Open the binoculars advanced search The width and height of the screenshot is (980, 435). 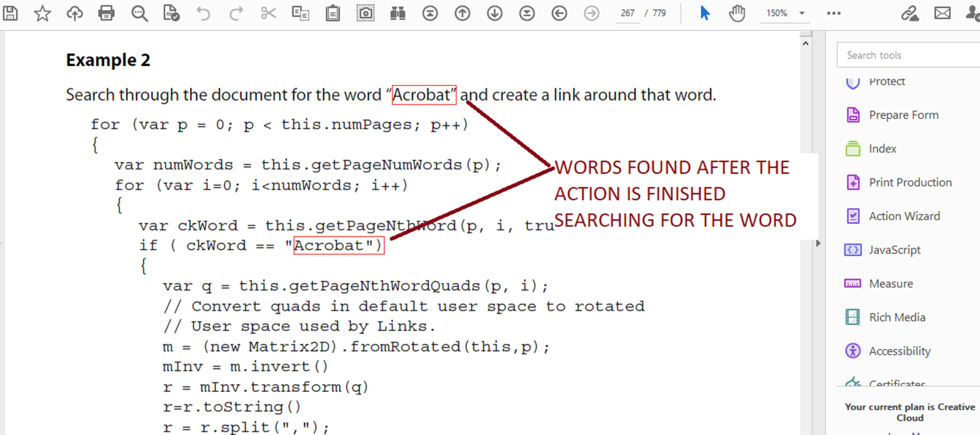(398, 13)
